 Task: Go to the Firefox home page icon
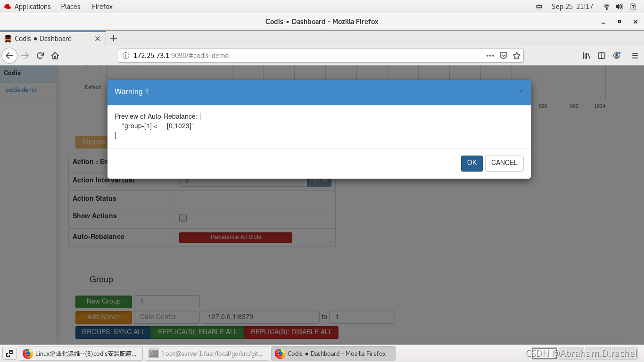click(x=55, y=56)
